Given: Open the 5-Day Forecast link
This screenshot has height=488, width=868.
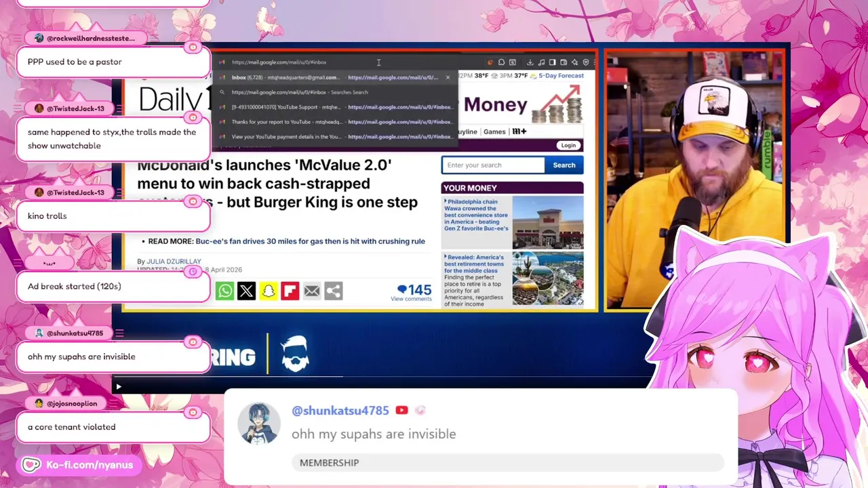Looking at the screenshot, I should pyautogui.click(x=561, y=76).
